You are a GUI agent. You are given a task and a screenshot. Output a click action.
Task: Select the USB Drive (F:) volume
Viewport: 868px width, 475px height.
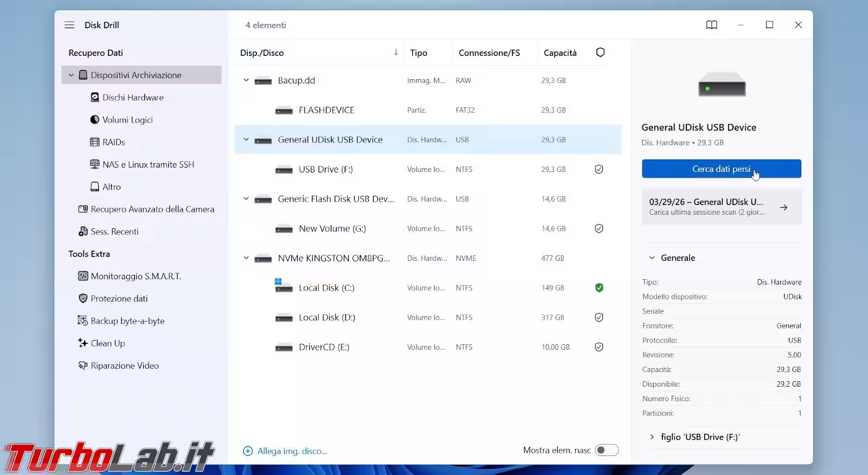428,169
